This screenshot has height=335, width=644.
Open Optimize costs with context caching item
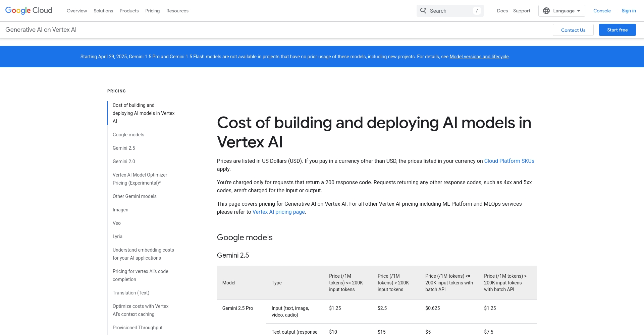coord(141,310)
